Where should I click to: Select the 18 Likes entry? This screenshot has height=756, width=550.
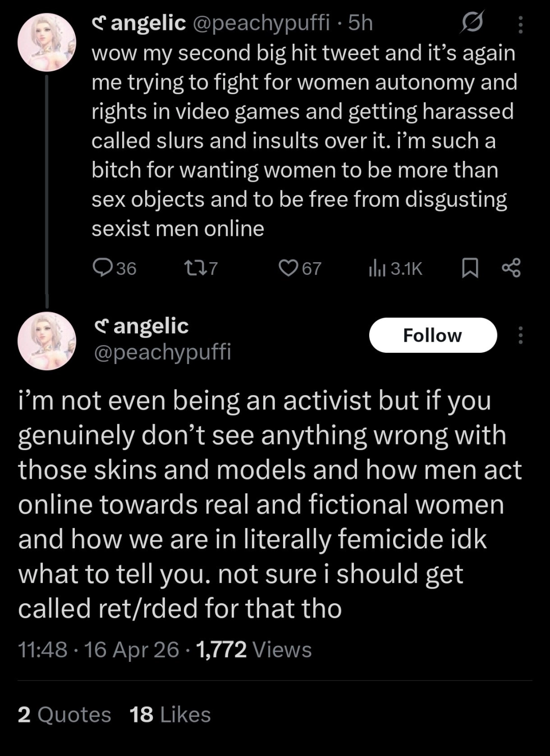tap(169, 714)
